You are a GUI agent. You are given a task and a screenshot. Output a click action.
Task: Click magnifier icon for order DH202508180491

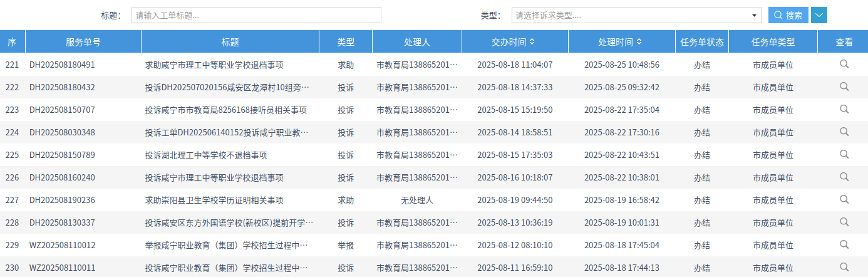coord(844,64)
